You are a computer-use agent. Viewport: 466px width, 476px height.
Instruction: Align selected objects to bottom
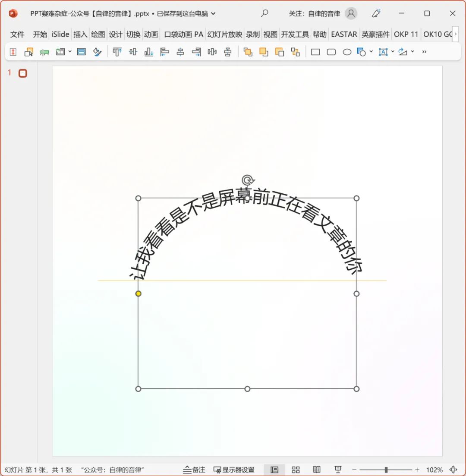[149, 52]
